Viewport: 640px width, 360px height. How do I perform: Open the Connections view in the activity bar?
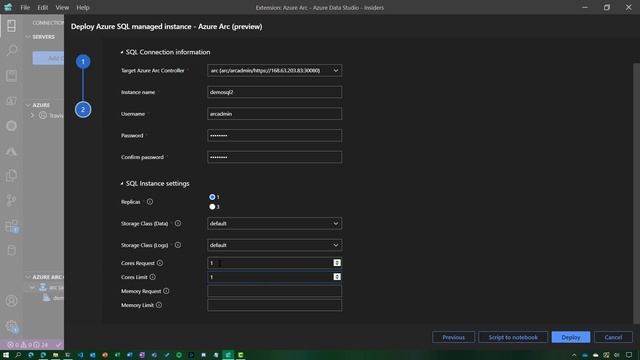(x=11, y=26)
